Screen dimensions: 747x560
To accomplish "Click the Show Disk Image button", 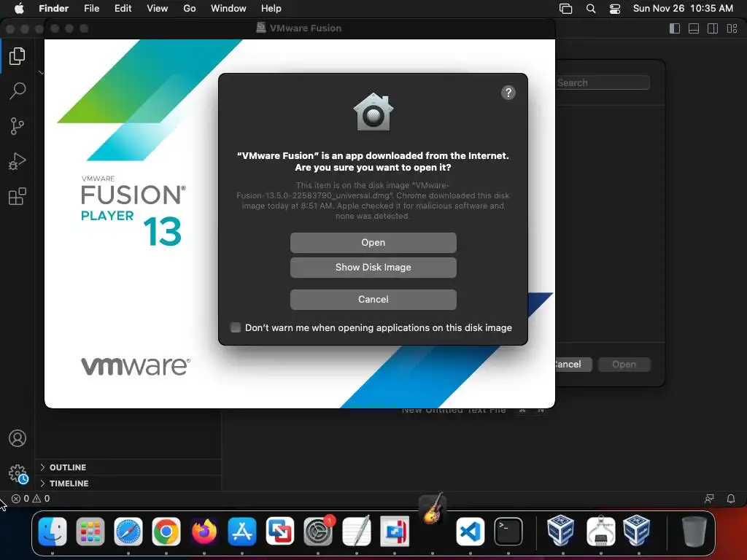I will [x=373, y=267].
